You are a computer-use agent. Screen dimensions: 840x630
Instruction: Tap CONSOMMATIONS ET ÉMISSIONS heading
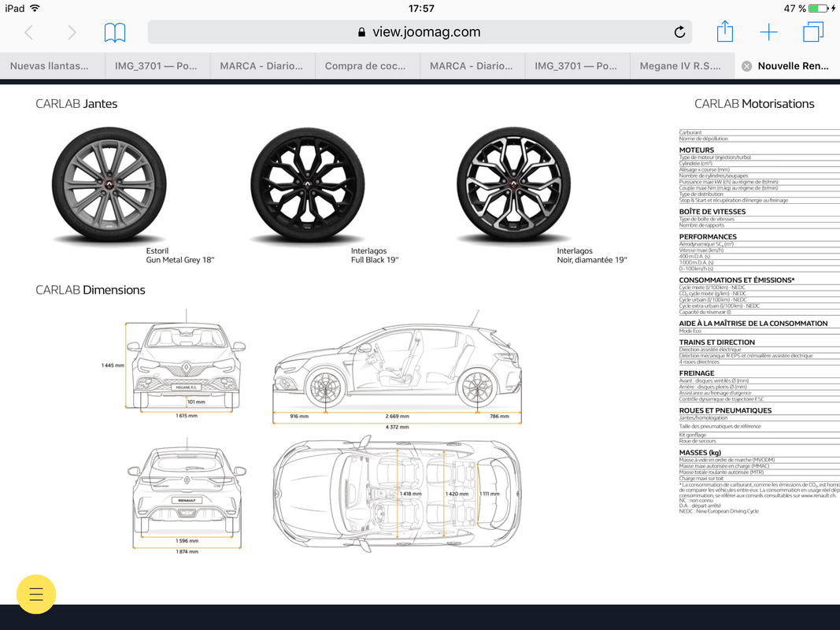pos(737,280)
